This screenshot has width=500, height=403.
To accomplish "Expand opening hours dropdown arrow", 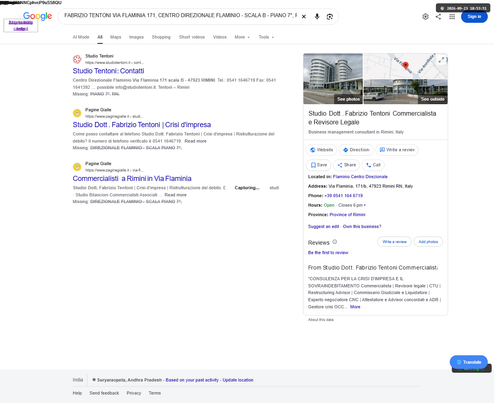I will pos(365,205).
